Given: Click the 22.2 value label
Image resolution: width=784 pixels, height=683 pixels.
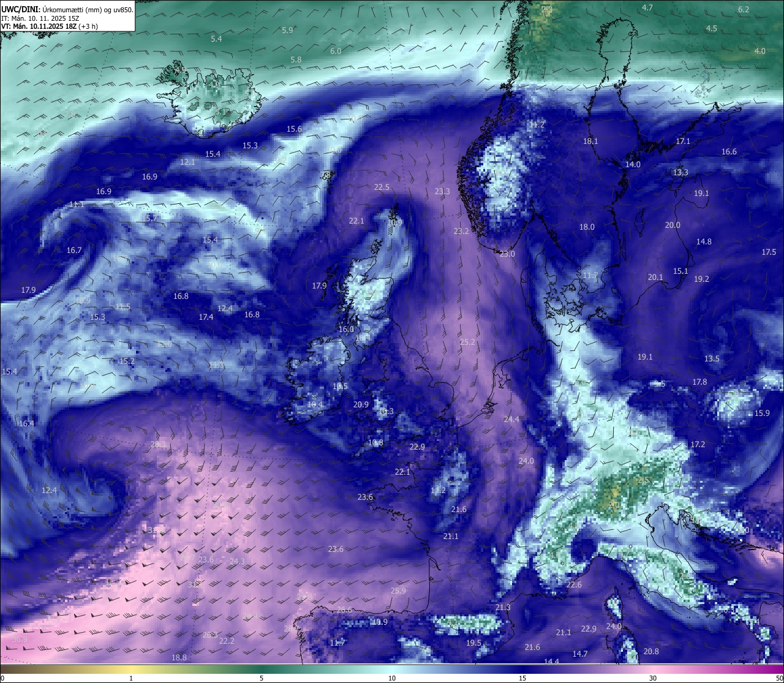Looking at the screenshot, I should 227,641.
